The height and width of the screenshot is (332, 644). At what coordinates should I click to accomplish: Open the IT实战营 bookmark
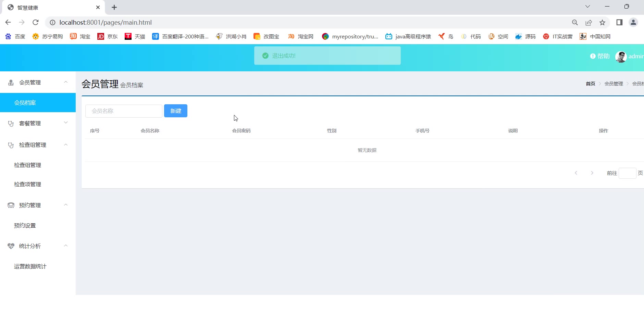pos(558,36)
